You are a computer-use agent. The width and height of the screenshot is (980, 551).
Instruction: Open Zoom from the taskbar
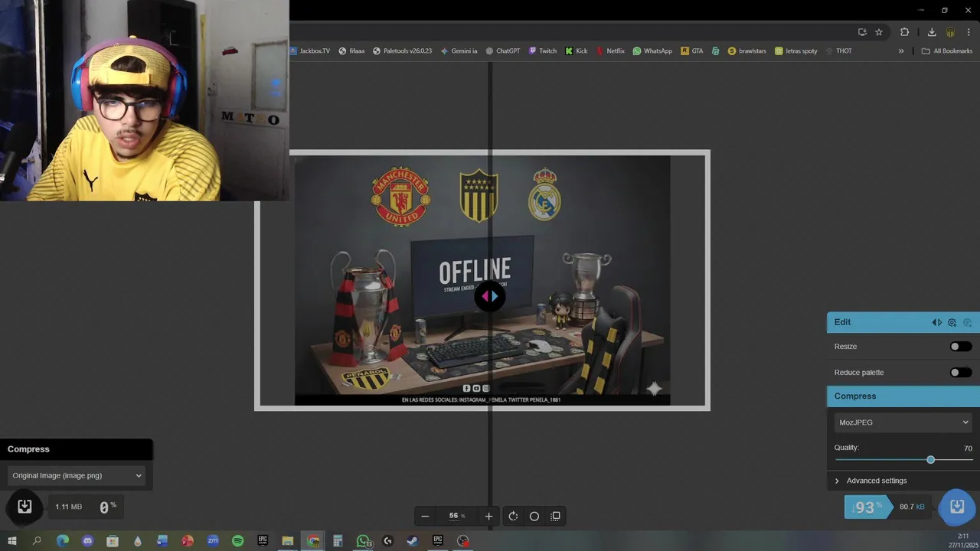213,540
